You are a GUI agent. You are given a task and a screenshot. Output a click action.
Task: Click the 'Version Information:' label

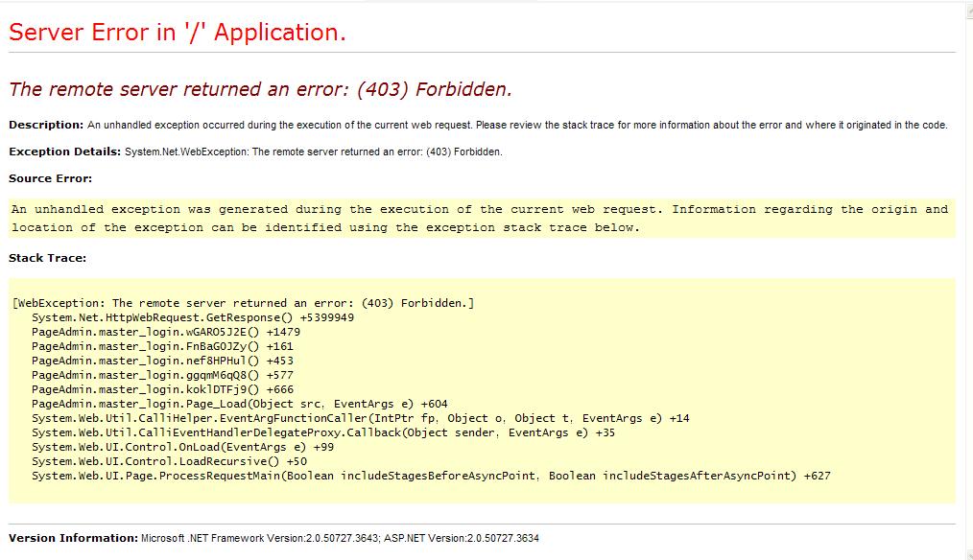click(73, 538)
